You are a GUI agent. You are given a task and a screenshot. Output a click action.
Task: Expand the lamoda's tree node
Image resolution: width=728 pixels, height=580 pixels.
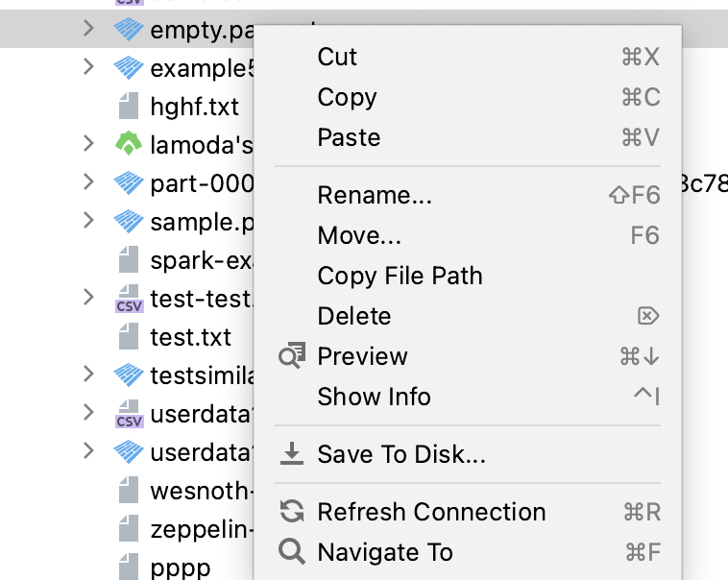88,144
